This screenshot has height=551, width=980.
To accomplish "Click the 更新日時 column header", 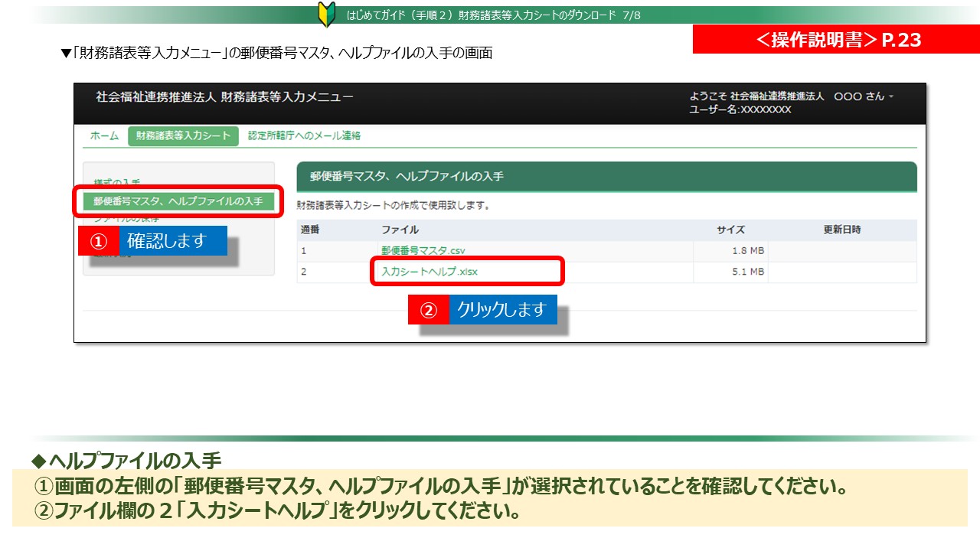I will [841, 230].
